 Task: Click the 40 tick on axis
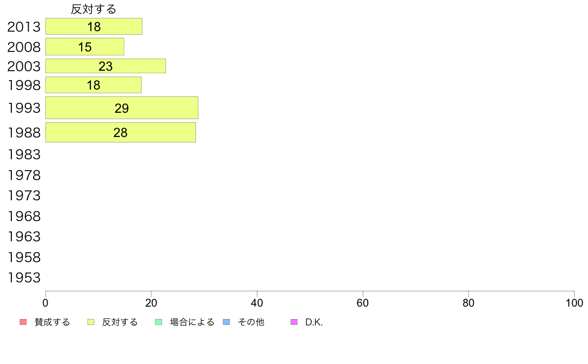[257, 303]
